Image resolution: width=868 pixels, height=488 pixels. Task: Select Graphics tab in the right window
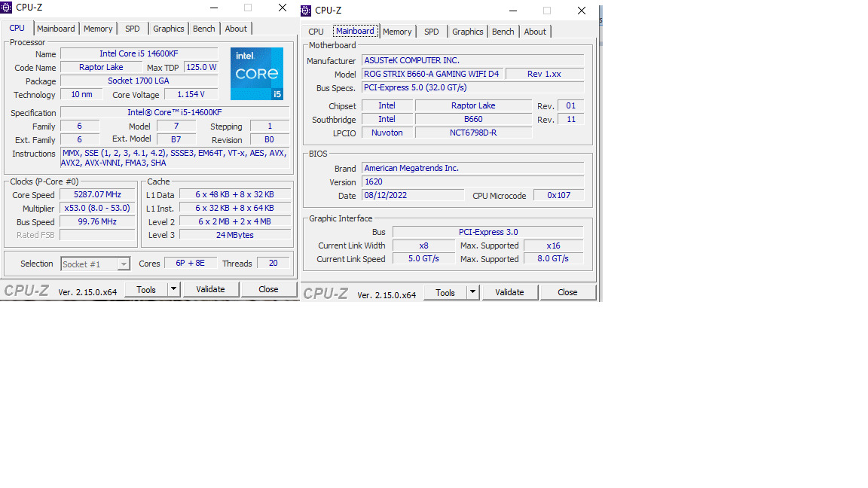click(x=467, y=32)
